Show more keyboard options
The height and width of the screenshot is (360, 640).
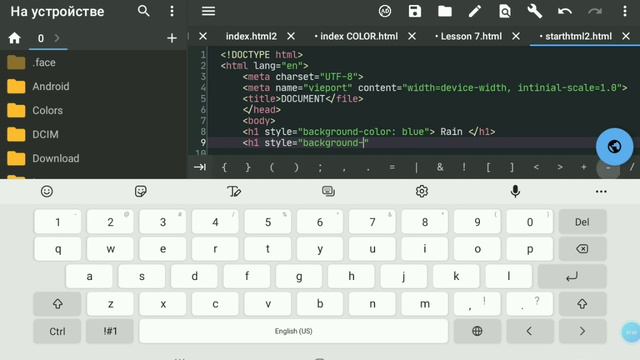(601, 191)
